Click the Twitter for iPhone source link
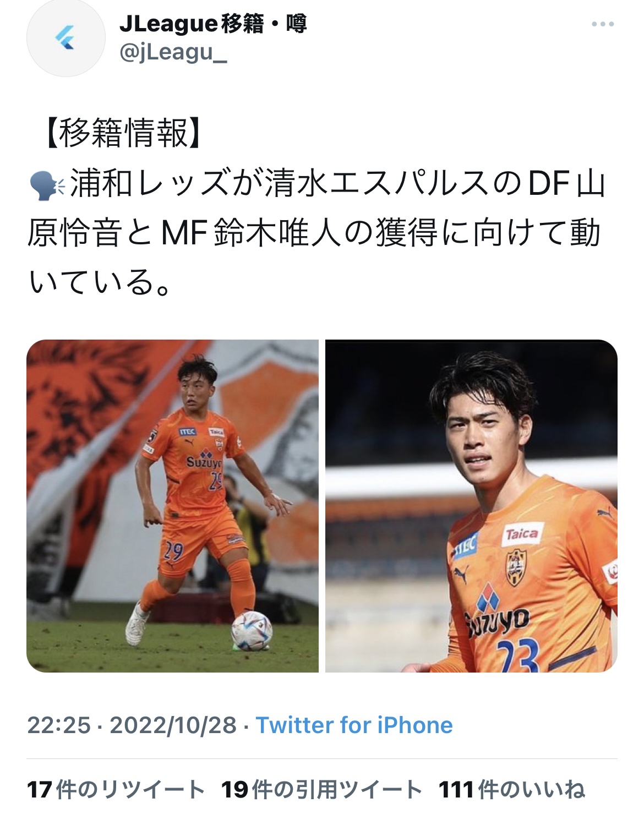 (x=354, y=725)
